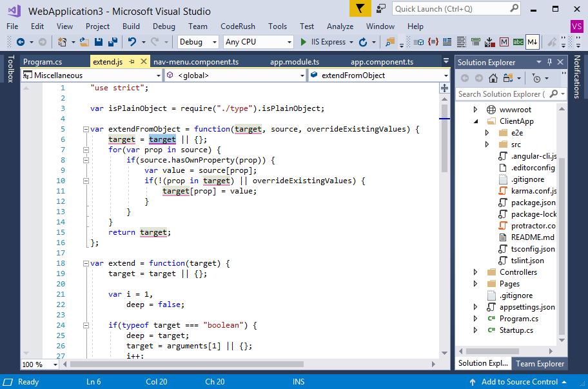This screenshot has height=389, width=588.
Task: Click the Save All icon
Action: (x=113, y=43)
